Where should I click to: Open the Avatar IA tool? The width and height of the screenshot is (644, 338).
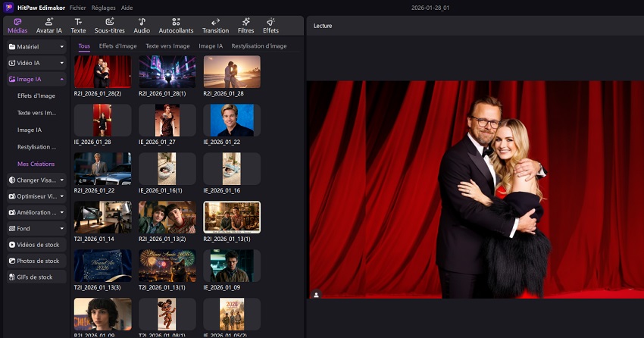click(49, 26)
